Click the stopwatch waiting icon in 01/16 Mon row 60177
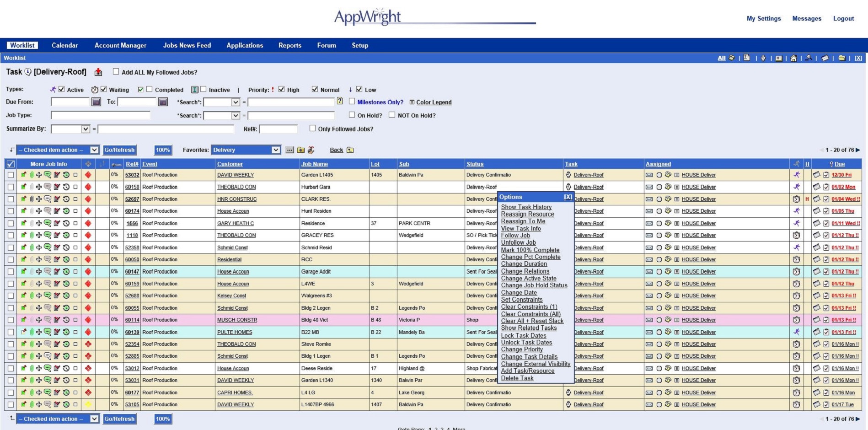The height and width of the screenshot is (430, 868). [x=796, y=392]
